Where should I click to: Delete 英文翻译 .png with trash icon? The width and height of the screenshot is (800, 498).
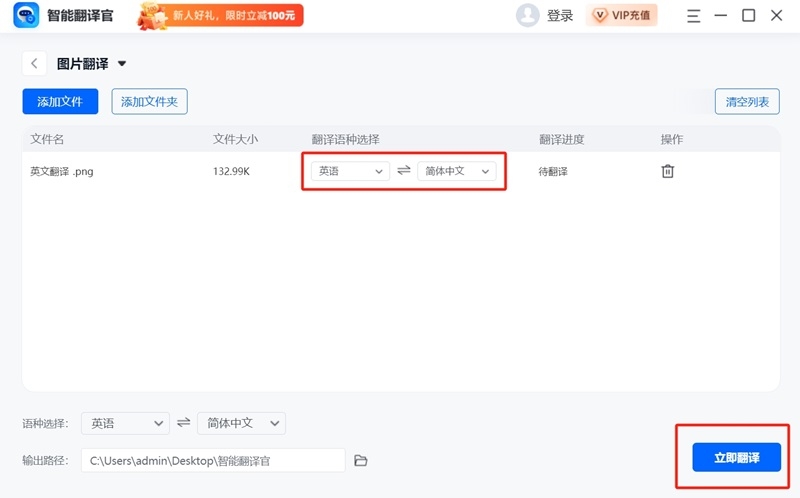(668, 171)
